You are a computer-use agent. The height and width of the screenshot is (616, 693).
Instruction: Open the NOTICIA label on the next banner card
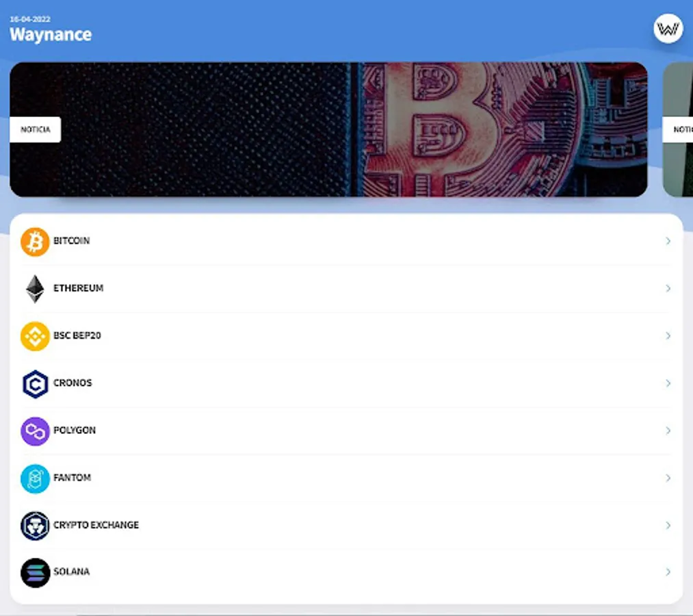pyautogui.click(x=678, y=129)
